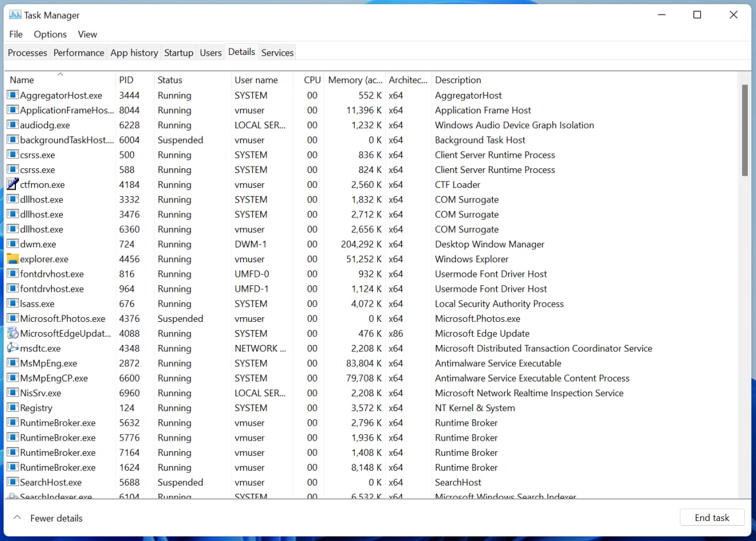Select csrss.exe row with PID 588
The image size is (756, 541).
(371, 170)
